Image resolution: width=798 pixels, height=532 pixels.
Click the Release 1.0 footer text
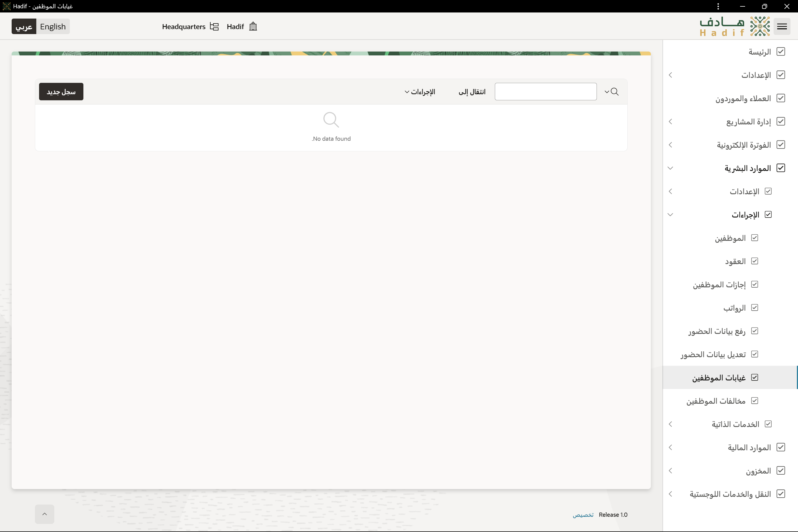point(613,514)
